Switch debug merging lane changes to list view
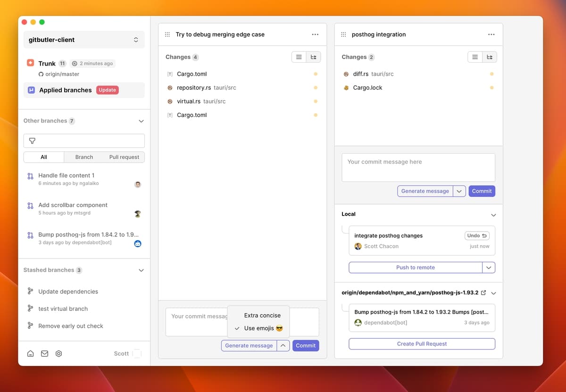 pyautogui.click(x=299, y=57)
